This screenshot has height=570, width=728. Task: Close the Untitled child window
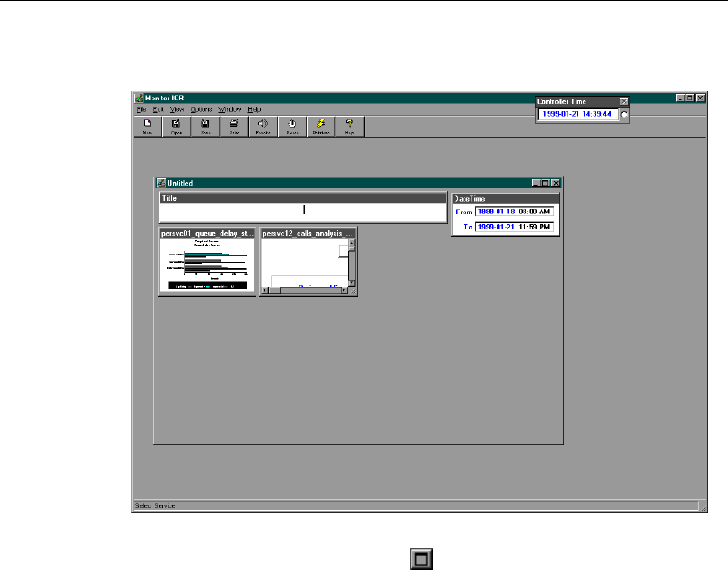pos(556,183)
